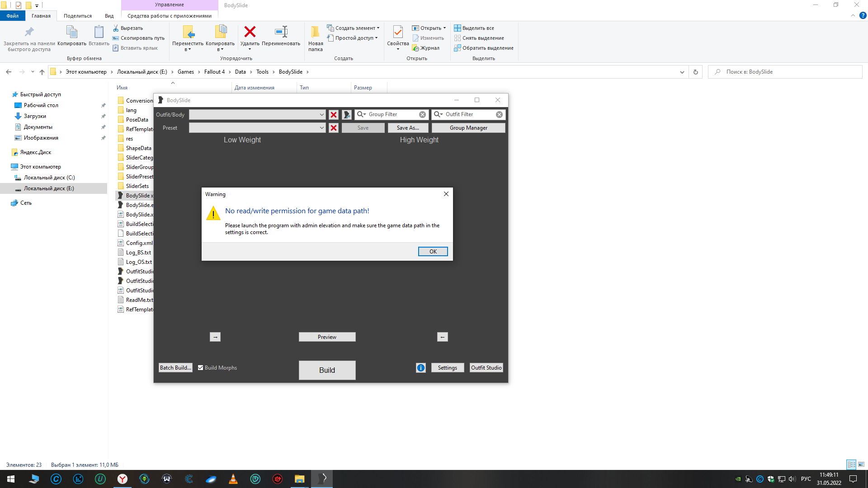868x488 pixels.
Task: Click the red X beside Preset dropdown
Action: coord(334,128)
